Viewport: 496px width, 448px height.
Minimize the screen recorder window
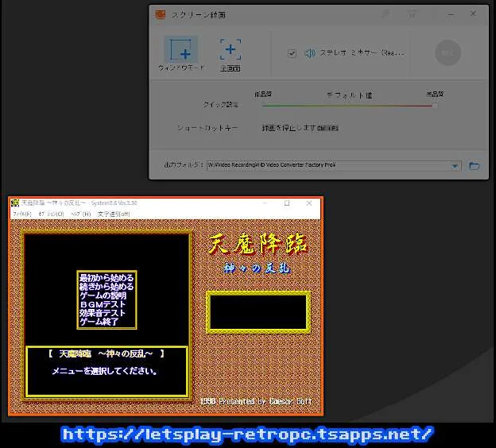[x=451, y=14]
